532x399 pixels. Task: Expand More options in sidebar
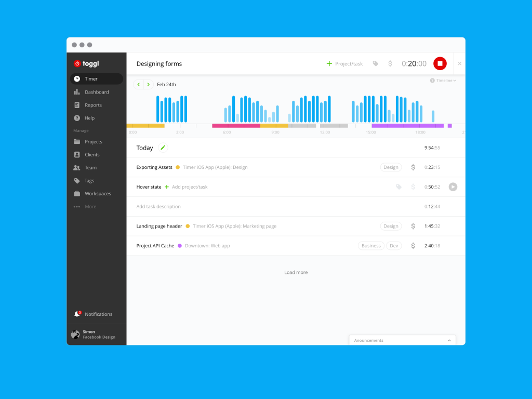(90, 207)
